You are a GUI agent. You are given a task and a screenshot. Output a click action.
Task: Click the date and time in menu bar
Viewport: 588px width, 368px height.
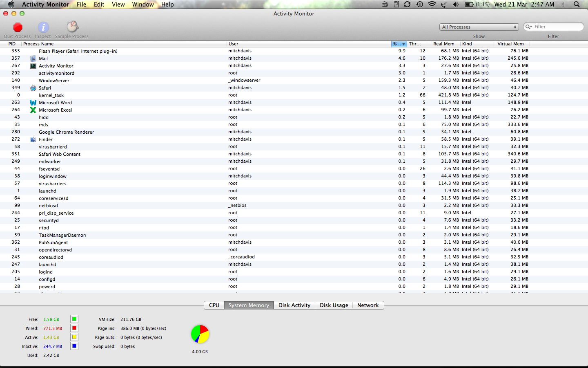click(x=524, y=4)
